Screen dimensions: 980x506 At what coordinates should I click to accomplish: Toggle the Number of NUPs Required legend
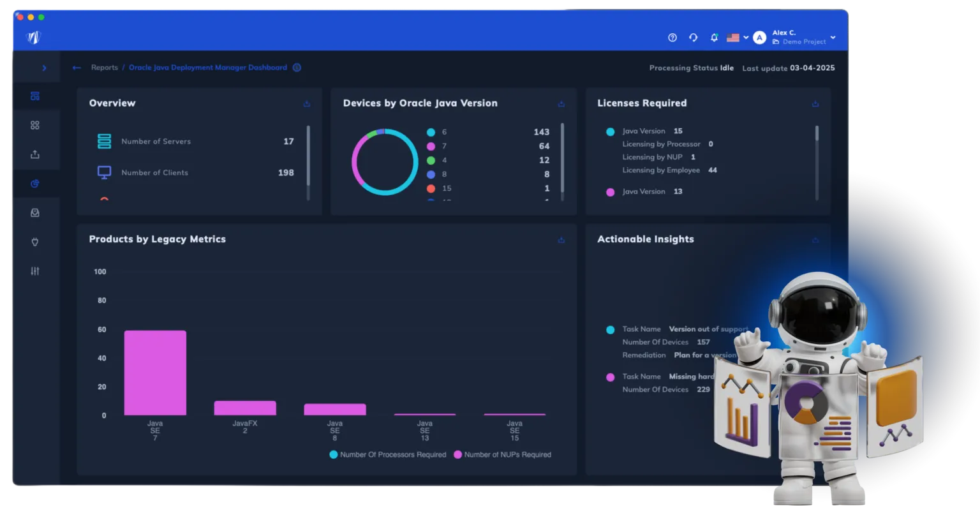pyautogui.click(x=503, y=455)
